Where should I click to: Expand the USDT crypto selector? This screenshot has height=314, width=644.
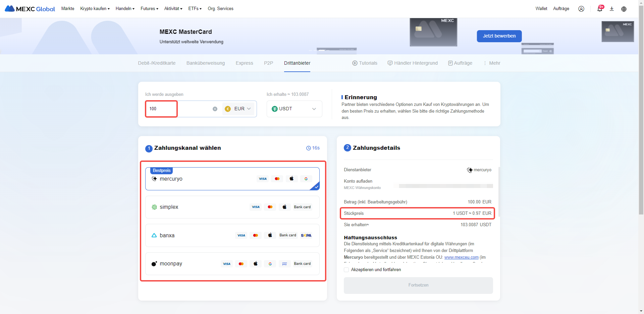coord(294,109)
